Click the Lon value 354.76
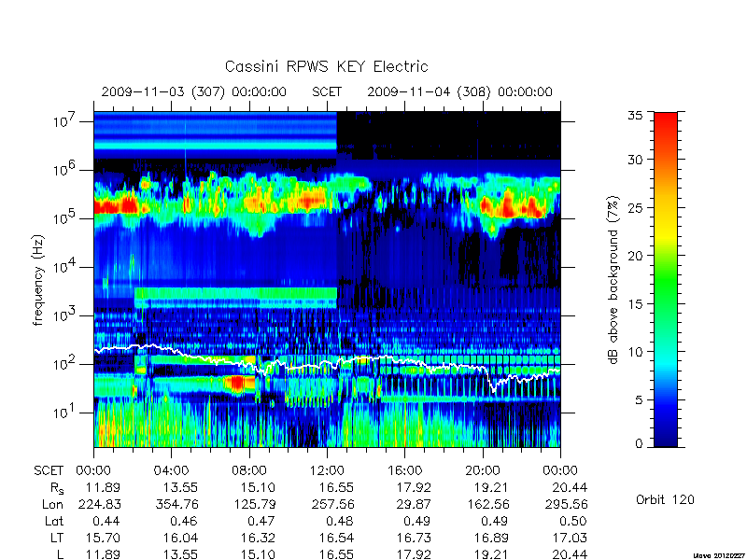The width and height of the screenshot is (747, 560). pyautogui.click(x=176, y=504)
